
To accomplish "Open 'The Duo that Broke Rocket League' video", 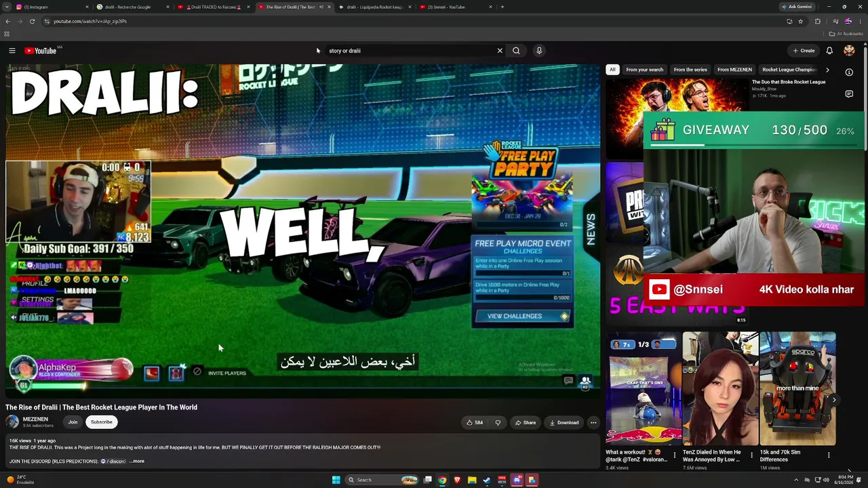I will click(x=789, y=82).
